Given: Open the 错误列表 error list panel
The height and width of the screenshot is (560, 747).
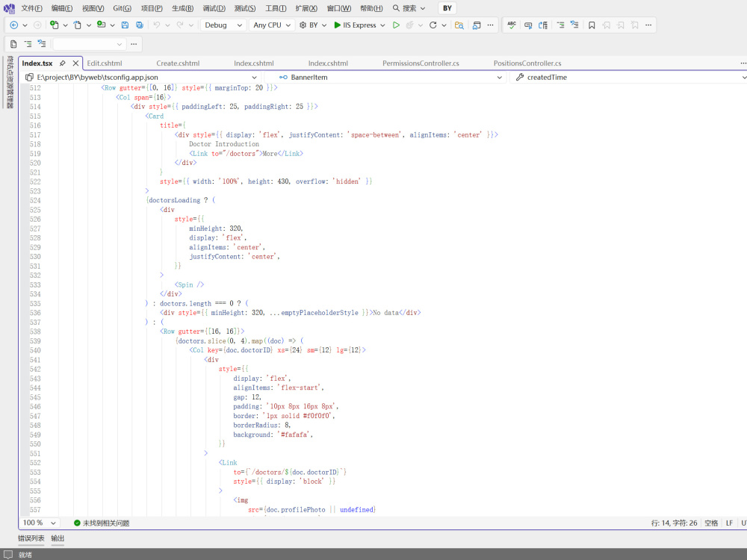Looking at the screenshot, I should point(31,538).
